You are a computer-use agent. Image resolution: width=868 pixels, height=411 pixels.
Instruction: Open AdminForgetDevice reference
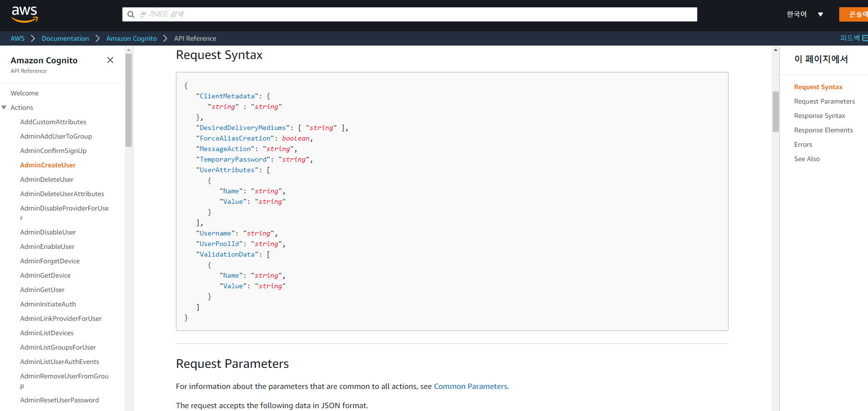[x=50, y=261]
